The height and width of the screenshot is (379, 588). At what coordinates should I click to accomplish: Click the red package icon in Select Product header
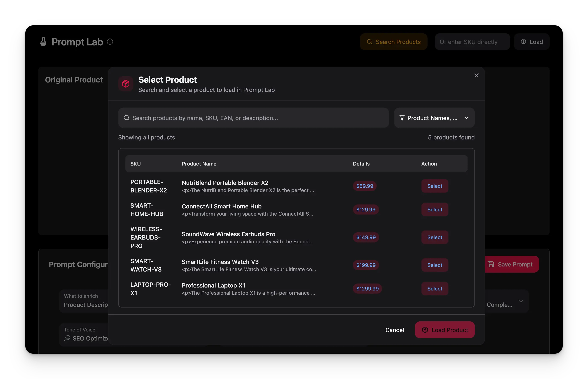click(x=126, y=84)
